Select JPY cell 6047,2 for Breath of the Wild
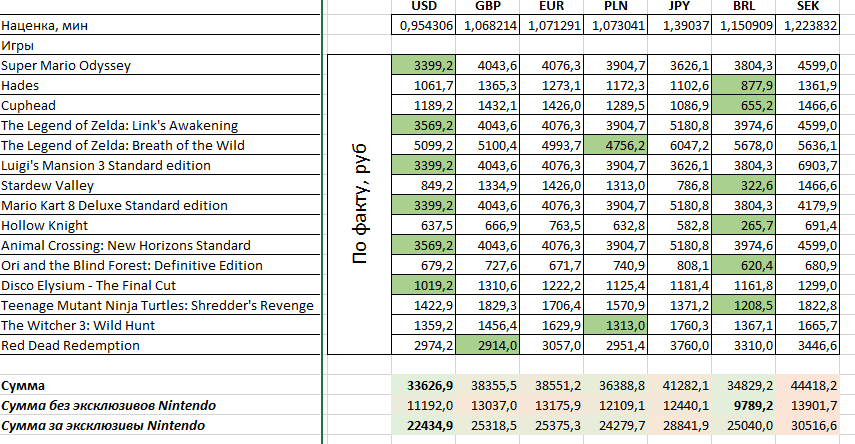 click(679, 145)
